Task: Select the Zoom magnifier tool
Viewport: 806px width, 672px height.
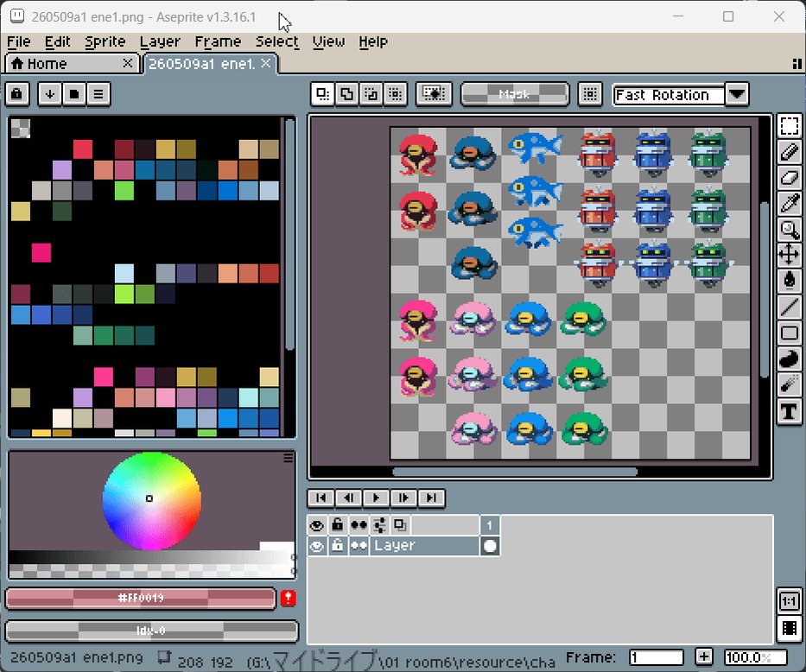Action: [789, 229]
